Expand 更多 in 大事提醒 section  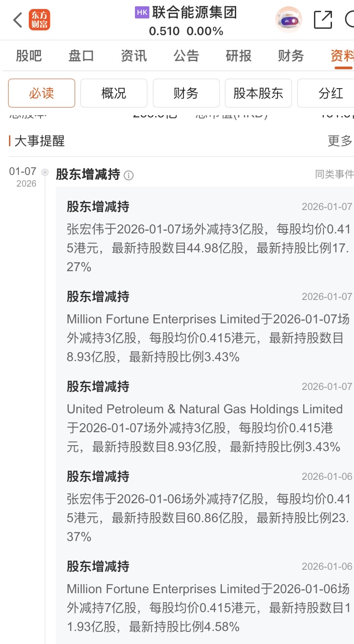pyautogui.click(x=340, y=141)
